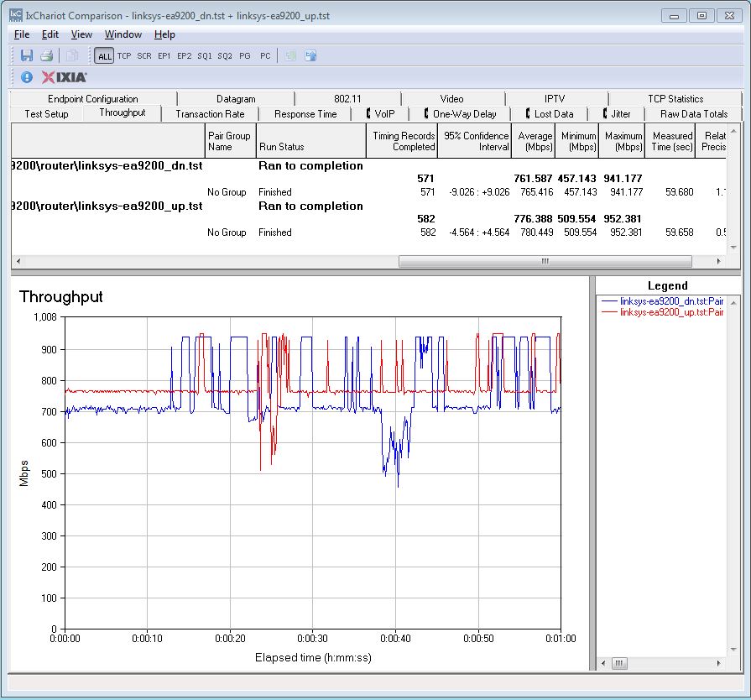Select red linksys-ea9200_up.tst legend entry

coord(662,312)
